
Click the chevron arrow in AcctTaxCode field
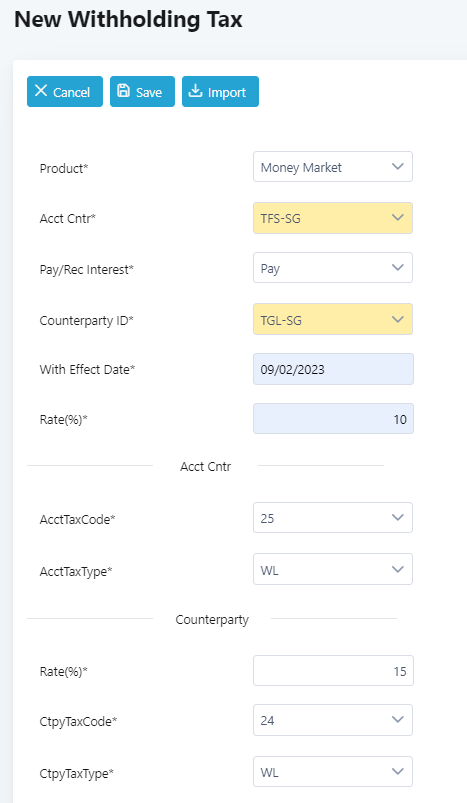(397, 517)
